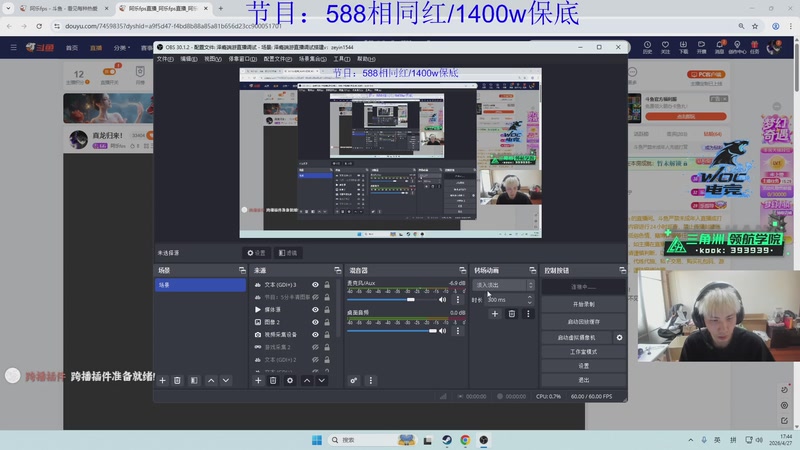Move source down in Sources panel
The width and height of the screenshot is (800, 450).
tap(321, 381)
